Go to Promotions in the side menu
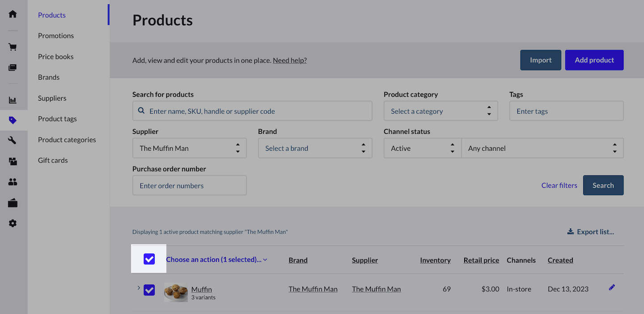The width and height of the screenshot is (644, 314). click(x=56, y=36)
